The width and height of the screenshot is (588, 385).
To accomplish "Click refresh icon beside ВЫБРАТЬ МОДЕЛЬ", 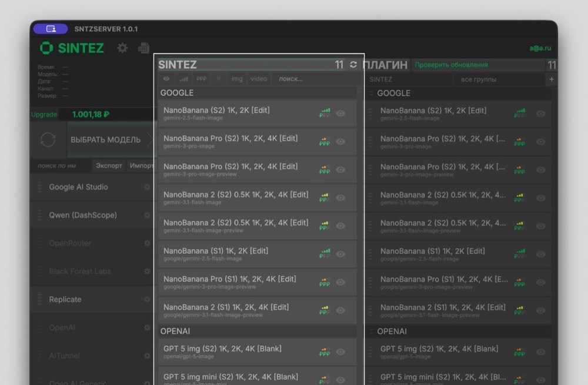I will coord(48,140).
